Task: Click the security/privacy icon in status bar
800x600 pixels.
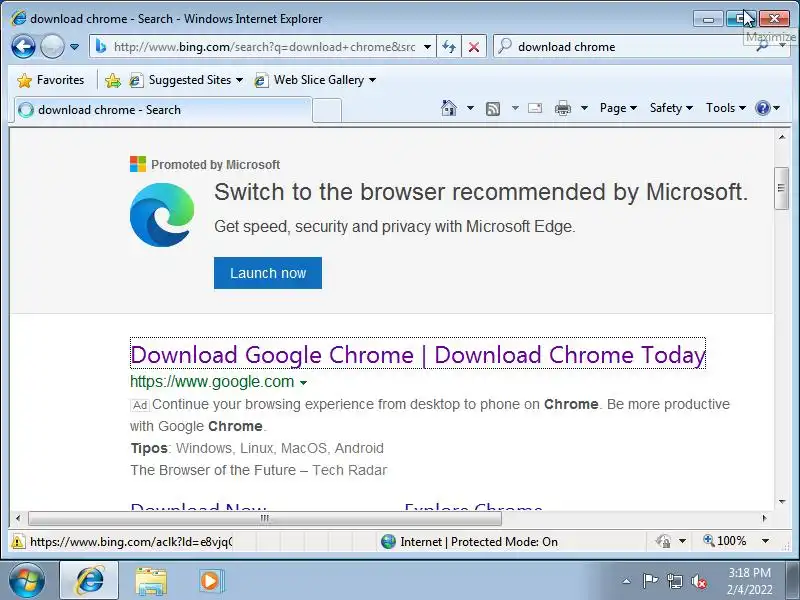Action: coord(664,541)
